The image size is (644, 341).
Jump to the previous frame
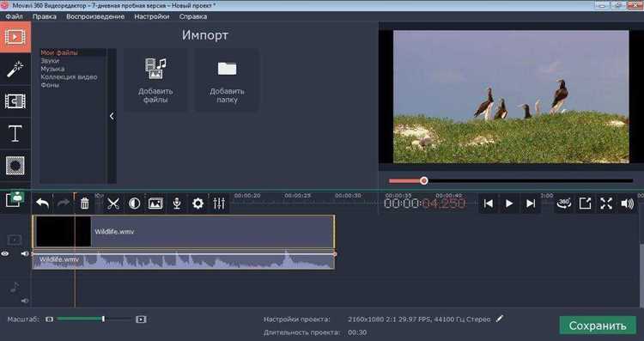point(488,204)
